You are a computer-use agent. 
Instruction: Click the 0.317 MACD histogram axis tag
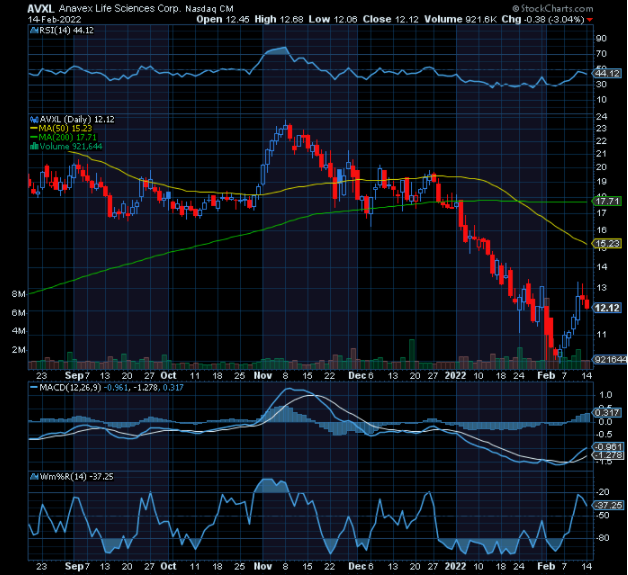(608, 412)
